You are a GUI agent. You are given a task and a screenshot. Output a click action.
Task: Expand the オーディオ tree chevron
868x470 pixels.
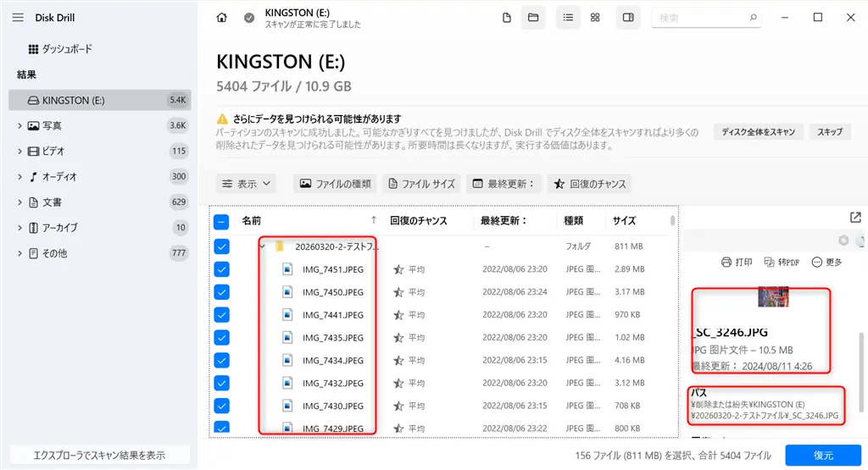click(19, 177)
